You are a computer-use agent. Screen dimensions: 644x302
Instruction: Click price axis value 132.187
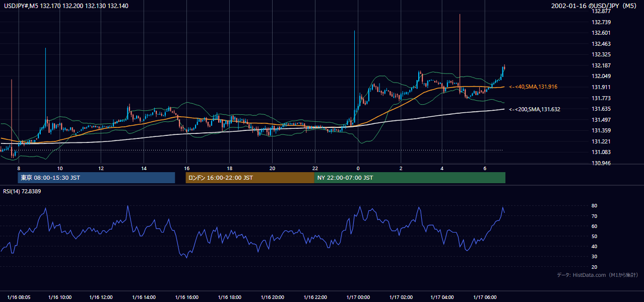click(x=601, y=65)
